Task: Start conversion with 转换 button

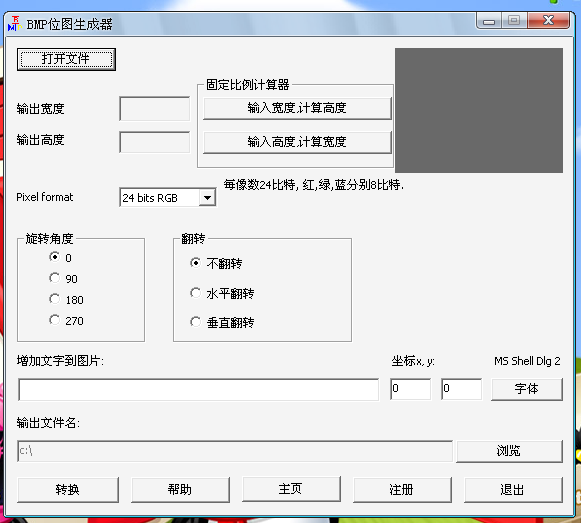Action: [68, 490]
